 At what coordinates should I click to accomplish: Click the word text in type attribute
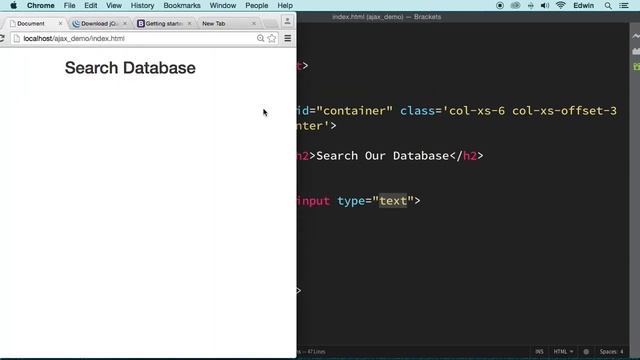pos(393,201)
